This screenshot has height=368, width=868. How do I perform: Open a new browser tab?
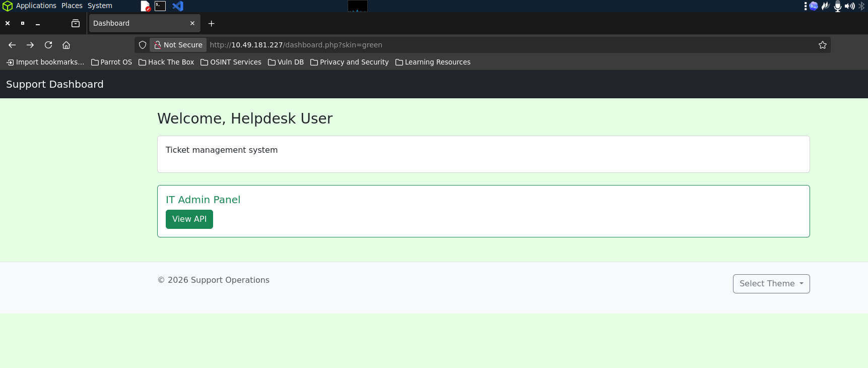(212, 23)
